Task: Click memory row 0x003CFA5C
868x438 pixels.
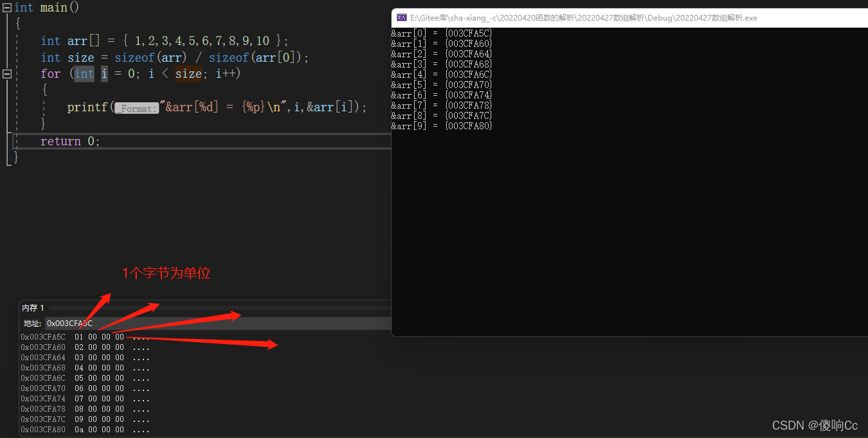Action: (85, 337)
